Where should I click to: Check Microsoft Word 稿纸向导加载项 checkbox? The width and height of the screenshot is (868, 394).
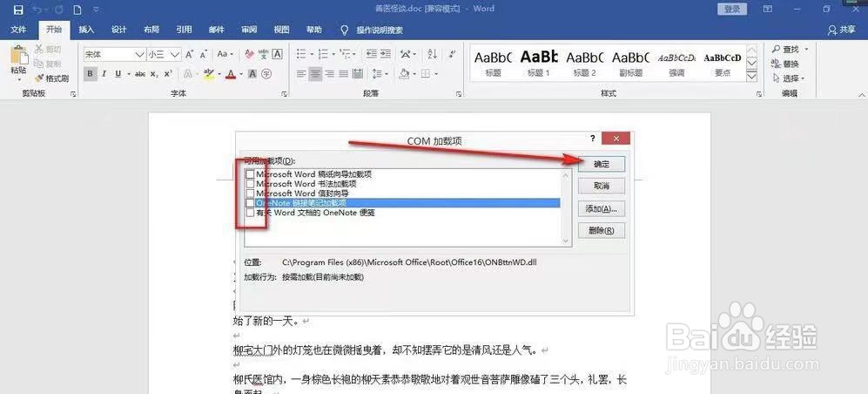coord(250,174)
